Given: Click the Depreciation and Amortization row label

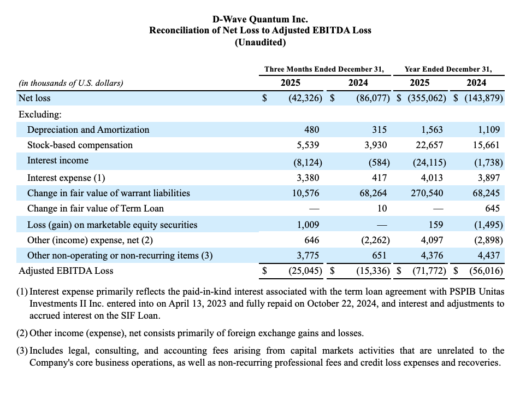Looking at the screenshot, I should click(88, 130).
